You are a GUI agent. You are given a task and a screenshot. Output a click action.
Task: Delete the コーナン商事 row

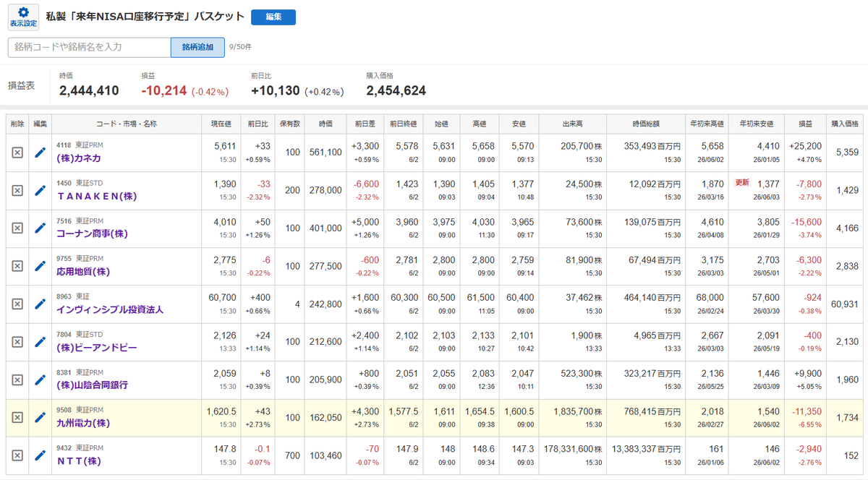(x=18, y=228)
